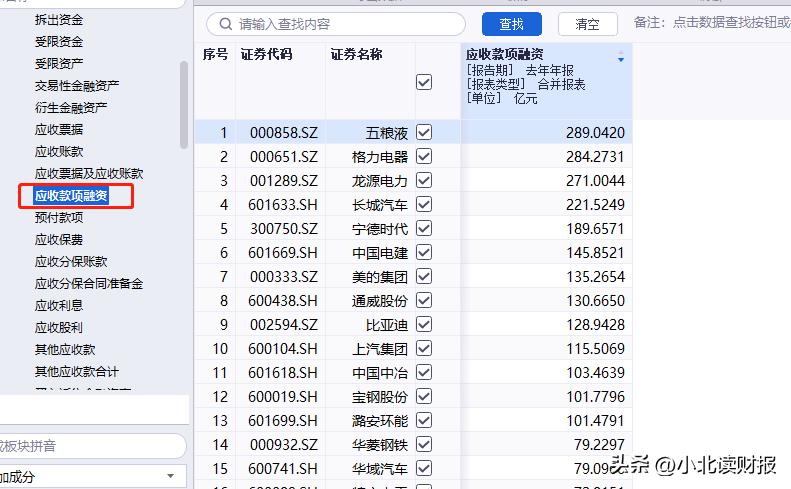
Task: Select 受限资金 in the indicator list
Action: click(59, 41)
